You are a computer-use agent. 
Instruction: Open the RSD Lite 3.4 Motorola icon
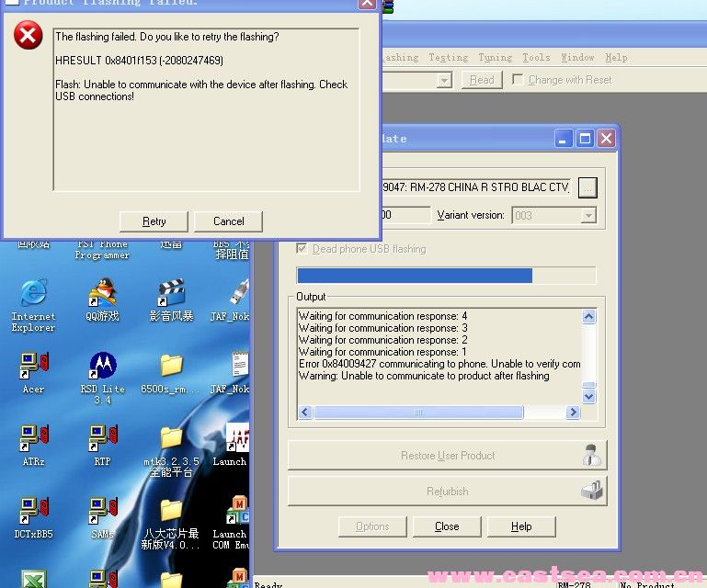(102, 367)
